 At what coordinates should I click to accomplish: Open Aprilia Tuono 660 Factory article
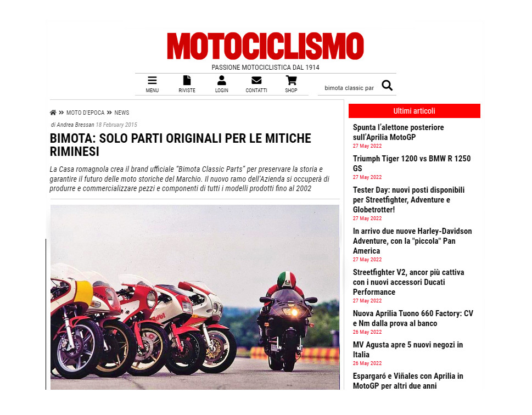[x=413, y=318]
